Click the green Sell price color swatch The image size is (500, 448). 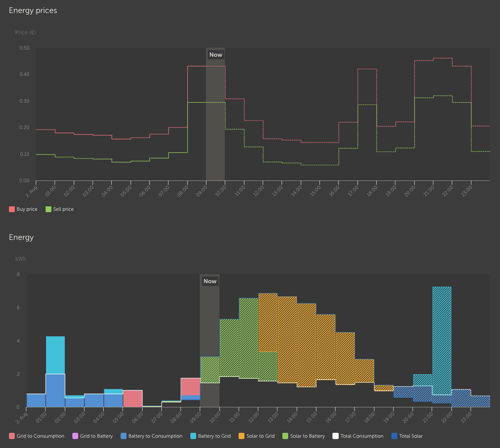[48, 209]
